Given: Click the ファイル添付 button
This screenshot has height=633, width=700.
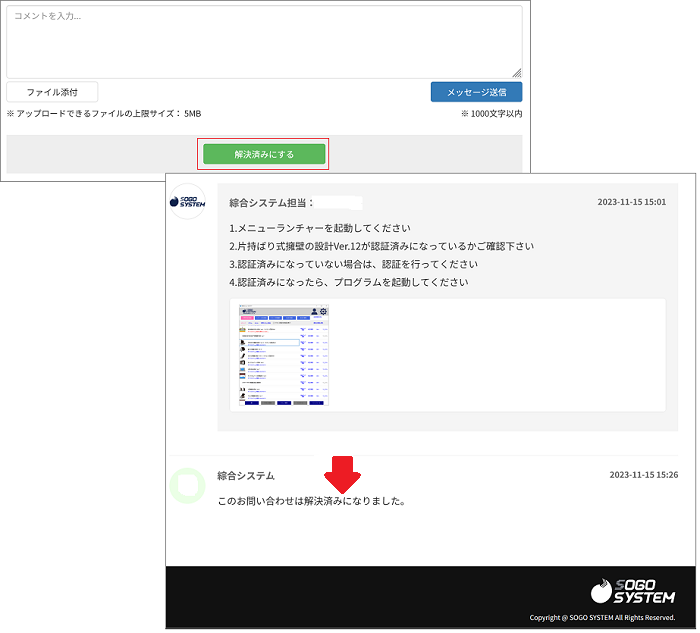Looking at the screenshot, I should pyautogui.click(x=52, y=92).
